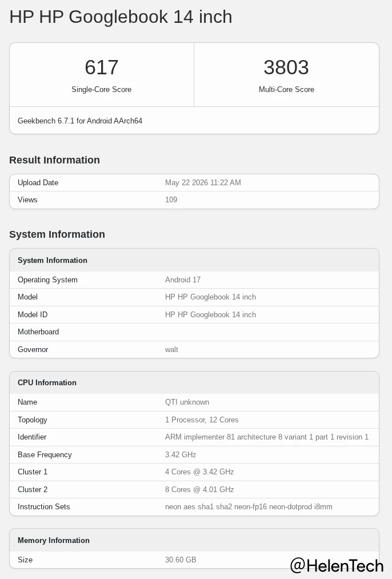Click the memory Size label
Screen dimensions: 392x579
[25, 560]
